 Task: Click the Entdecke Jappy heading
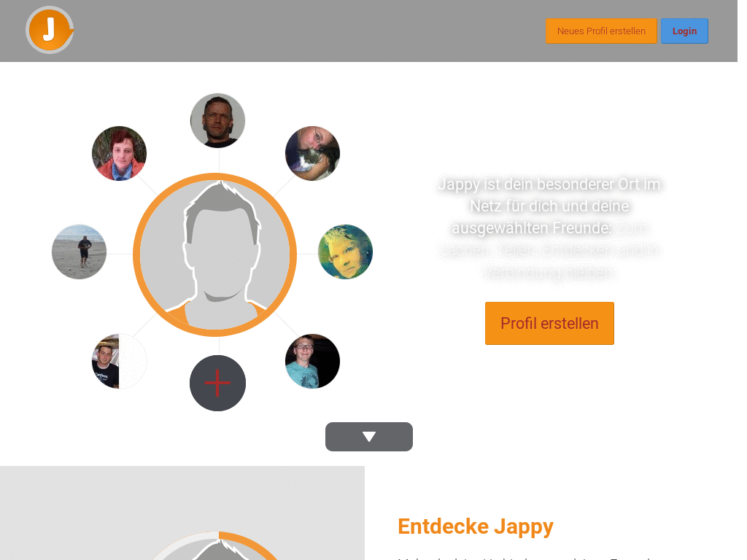(476, 526)
